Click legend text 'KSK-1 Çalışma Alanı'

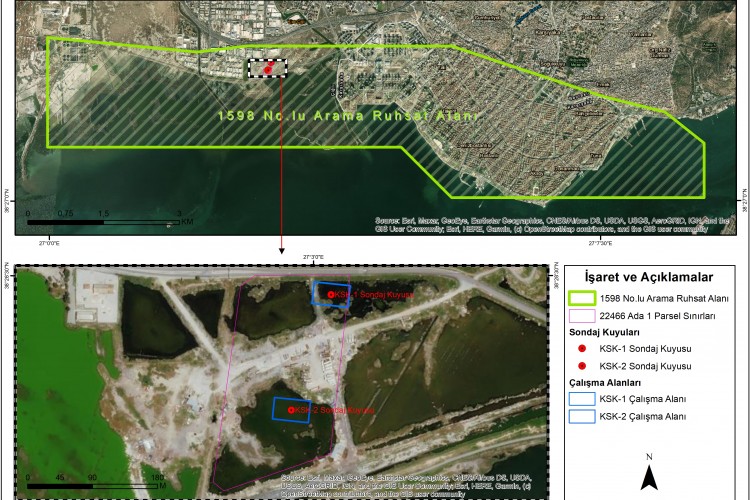point(643,399)
